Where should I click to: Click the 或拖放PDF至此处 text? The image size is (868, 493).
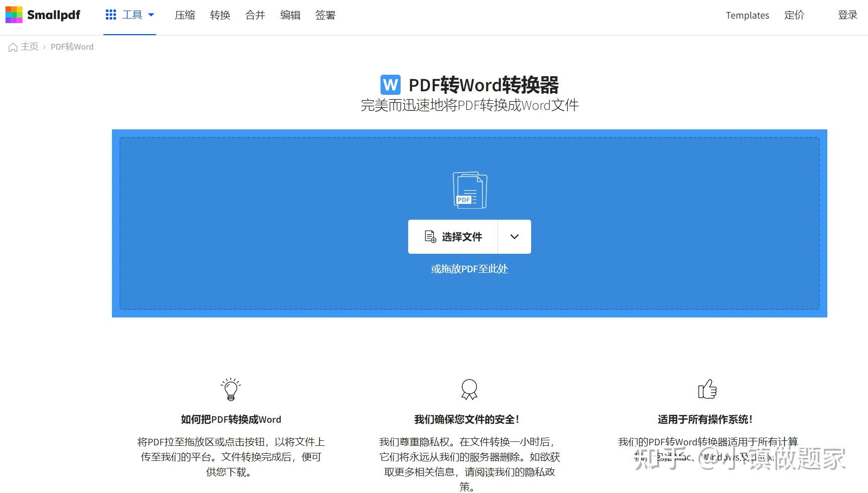click(469, 269)
